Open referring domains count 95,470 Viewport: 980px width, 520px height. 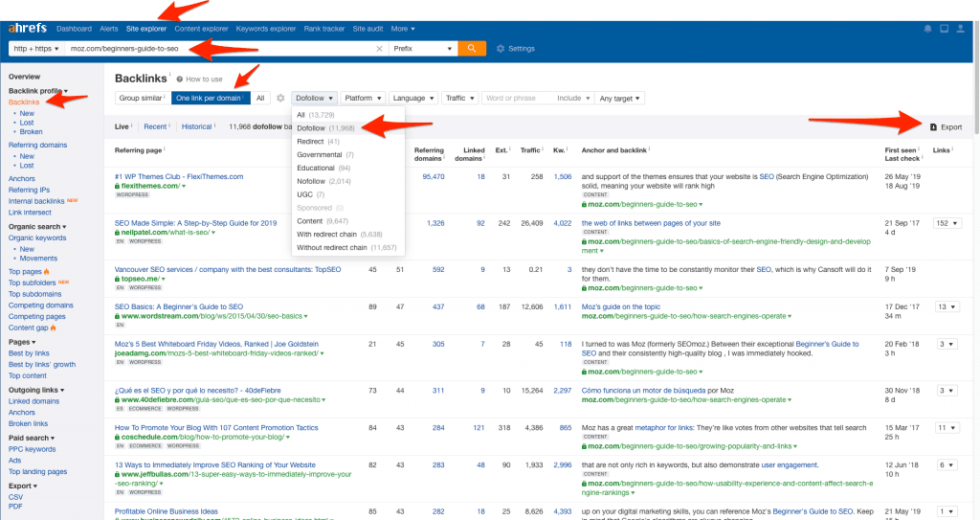tap(434, 176)
